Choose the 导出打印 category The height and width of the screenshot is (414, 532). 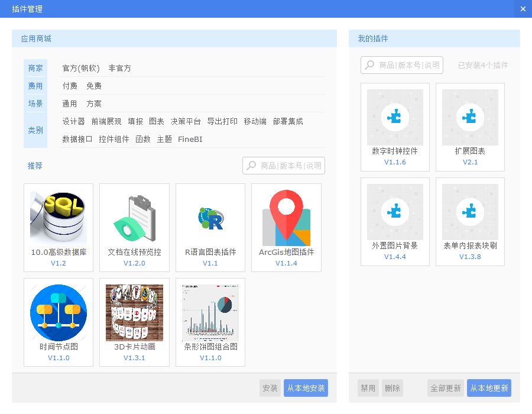222,121
